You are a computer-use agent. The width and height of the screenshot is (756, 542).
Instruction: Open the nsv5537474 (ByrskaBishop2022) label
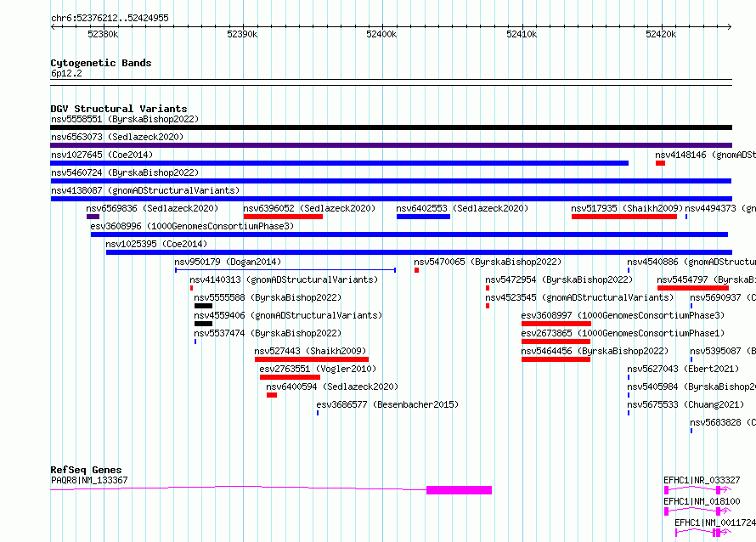click(x=268, y=333)
